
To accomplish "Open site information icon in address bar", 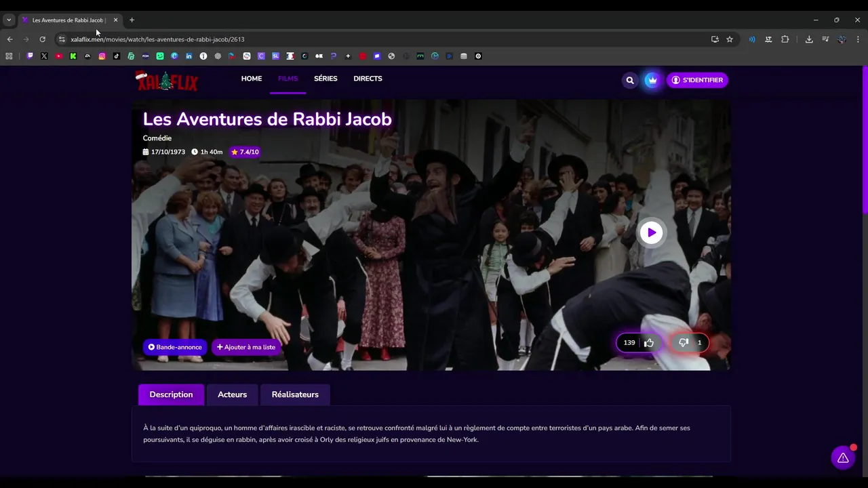I will tap(62, 39).
